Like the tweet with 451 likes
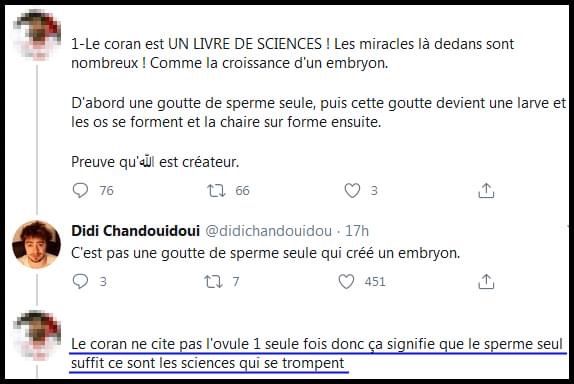Image resolution: width=574 pixels, height=384 pixels. (346, 282)
